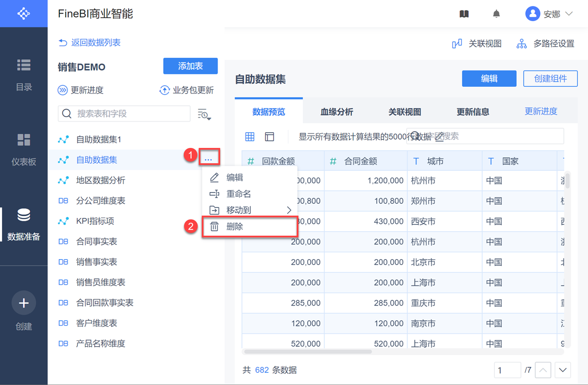588x385 pixels.
Task: Select 合同回款事实表 table
Action: pos(105,303)
